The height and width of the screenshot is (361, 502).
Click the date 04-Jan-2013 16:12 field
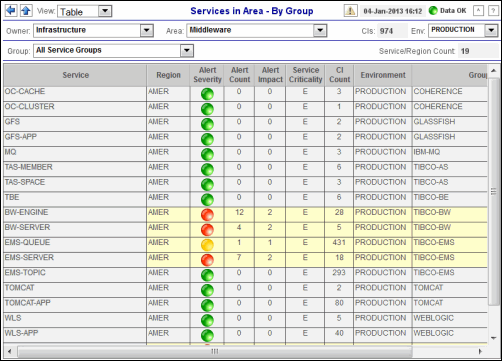(392, 11)
